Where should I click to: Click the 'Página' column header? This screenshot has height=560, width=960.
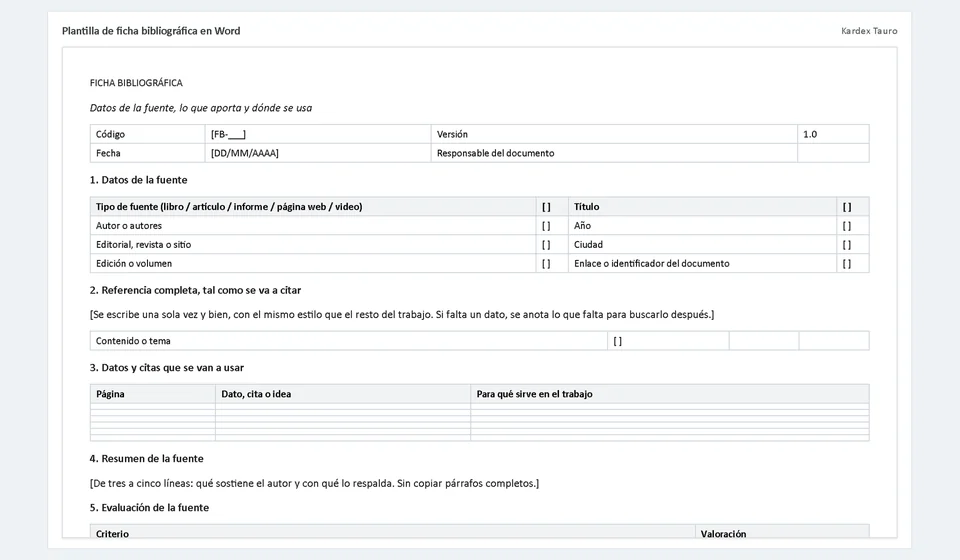(152, 394)
